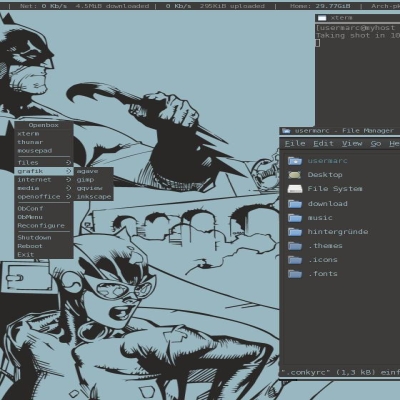Expand the media submenu arrow
This screenshot has height=400, width=400.
click(x=68, y=188)
